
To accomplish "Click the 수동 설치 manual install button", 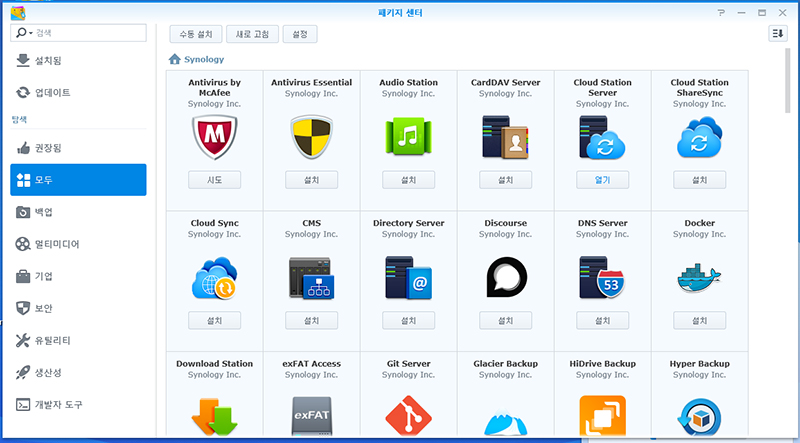I will 196,34.
